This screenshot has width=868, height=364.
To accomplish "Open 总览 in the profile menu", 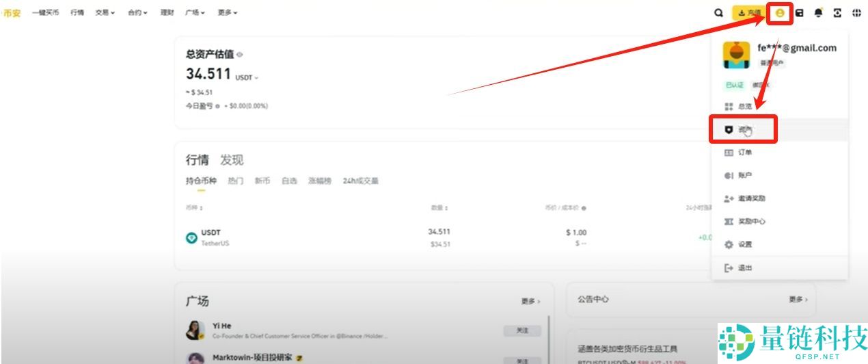I will coord(780,107).
